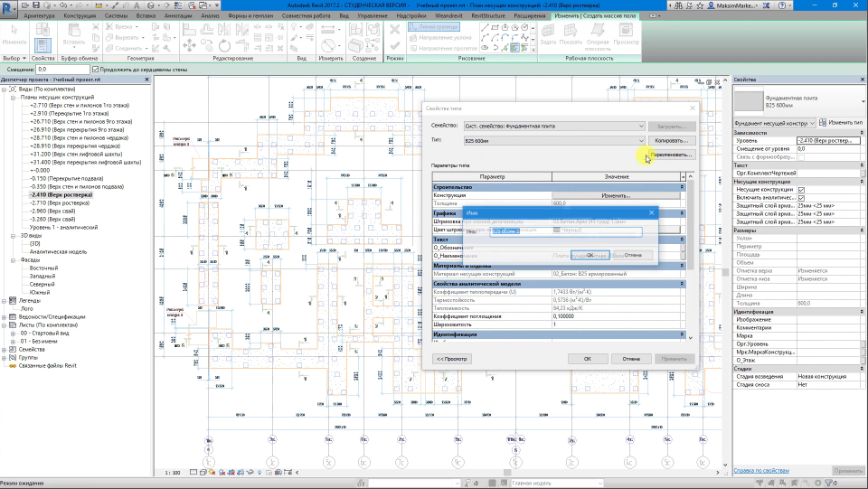Image resolution: width=868 pixels, height=489 pixels.
Task: Collapse the 'Фасады' tree node
Action: [x=13, y=260]
